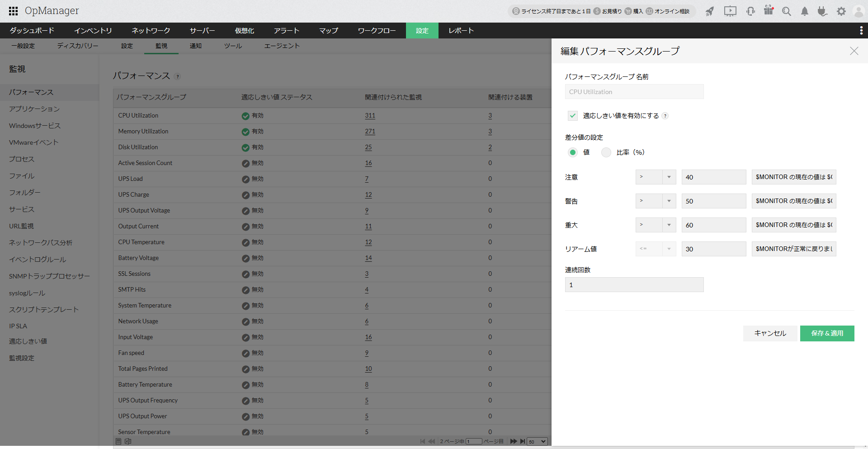Viewport: 868px width, 449px height.
Task: Click green status icon in CPU Utilization row
Action: tap(245, 116)
